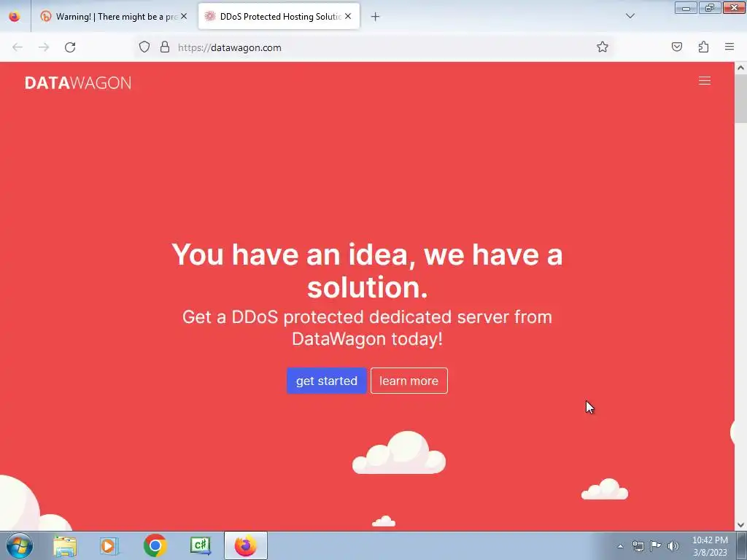View site security padlock info
The height and width of the screenshot is (560, 747).
[165, 47]
